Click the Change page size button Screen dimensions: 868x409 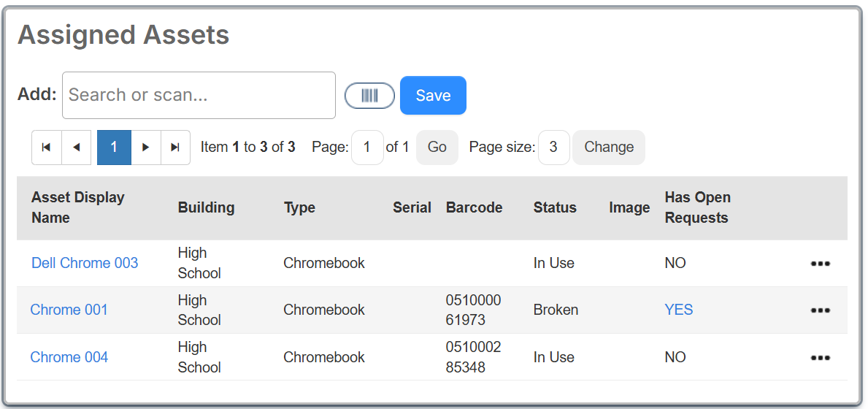coord(608,148)
